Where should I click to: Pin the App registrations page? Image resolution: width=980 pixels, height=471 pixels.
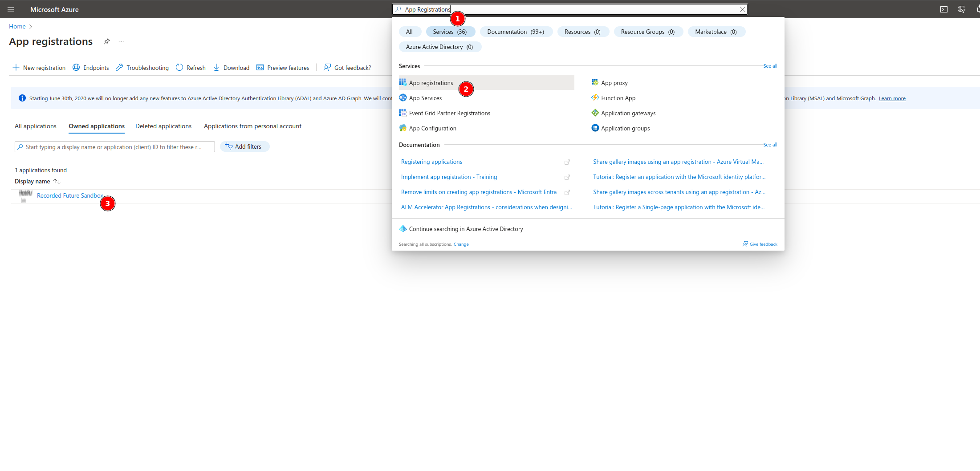(x=107, y=41)
